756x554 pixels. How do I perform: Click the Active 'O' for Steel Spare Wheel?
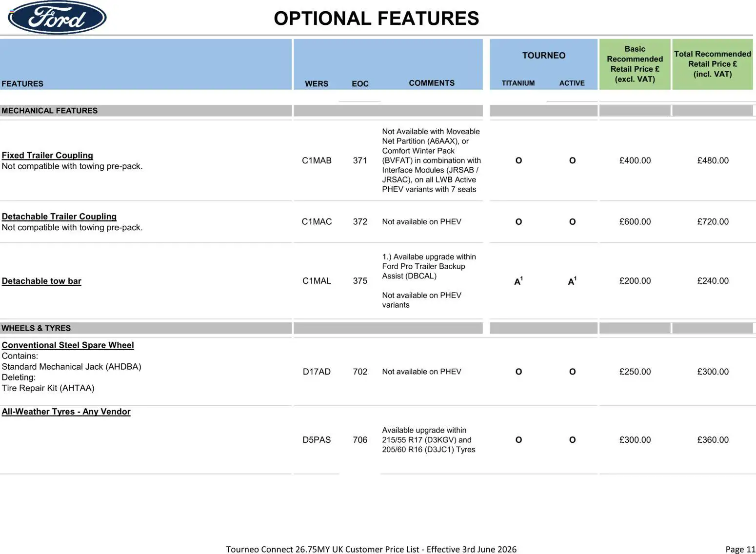click(572, 372)
